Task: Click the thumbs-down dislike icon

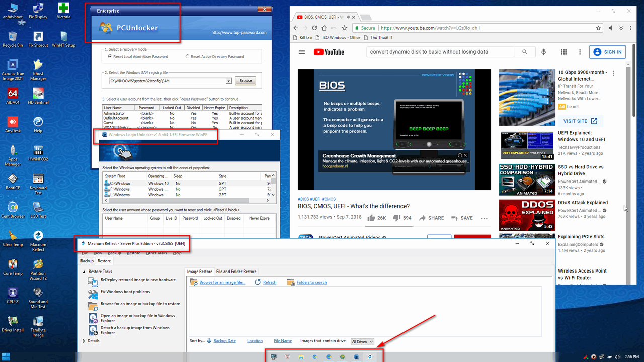Action: point(396,218)
